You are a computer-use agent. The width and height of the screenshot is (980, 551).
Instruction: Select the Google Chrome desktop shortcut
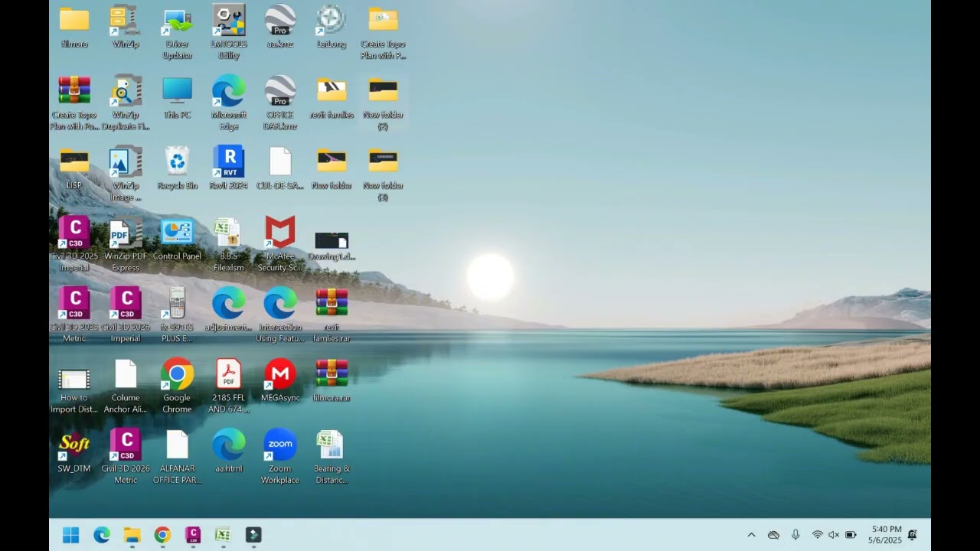[177, 386]
